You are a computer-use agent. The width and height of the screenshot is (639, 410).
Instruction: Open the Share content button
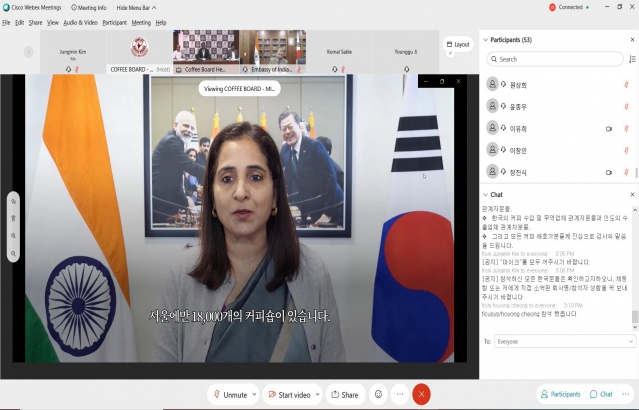(x=344, y=395)
